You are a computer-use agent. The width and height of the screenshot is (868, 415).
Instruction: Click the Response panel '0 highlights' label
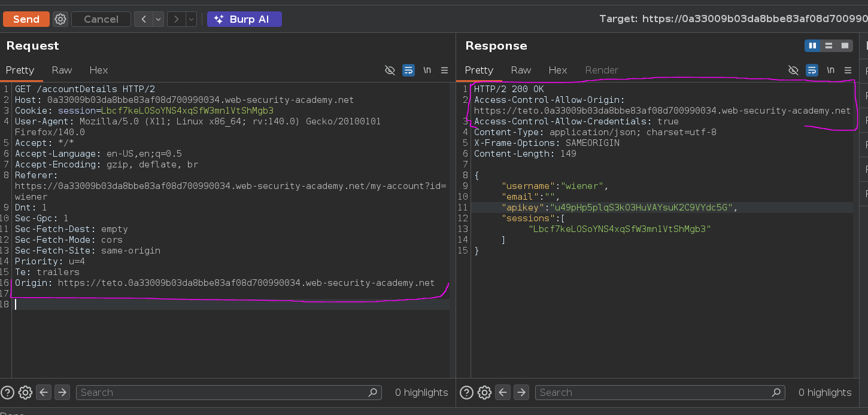tap(825, 392)
